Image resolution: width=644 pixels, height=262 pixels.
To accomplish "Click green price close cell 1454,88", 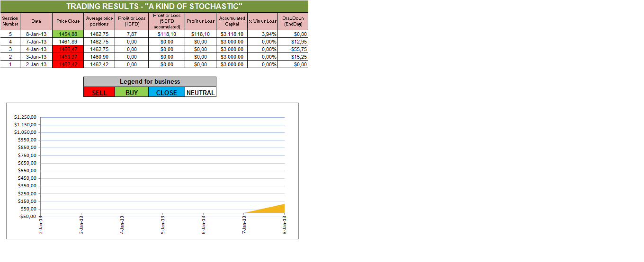I will point(68,34).
